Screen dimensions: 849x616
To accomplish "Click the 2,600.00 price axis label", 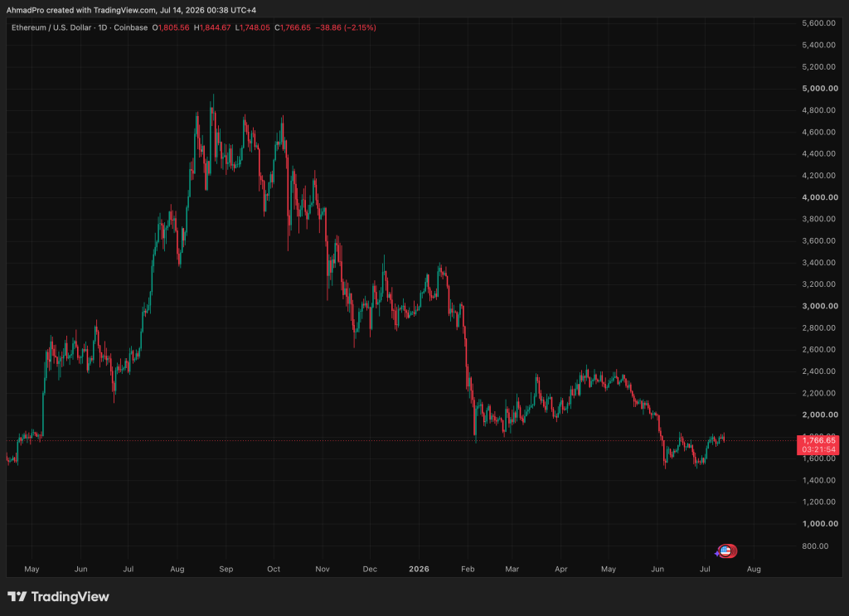I will 818,350.
